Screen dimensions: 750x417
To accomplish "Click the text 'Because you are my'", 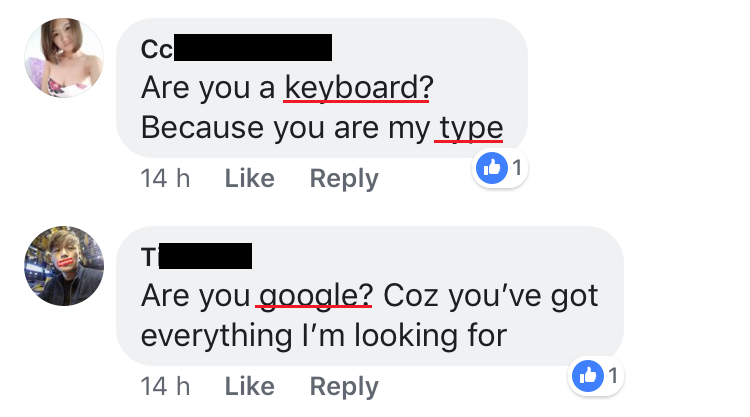I will [285, 128].
